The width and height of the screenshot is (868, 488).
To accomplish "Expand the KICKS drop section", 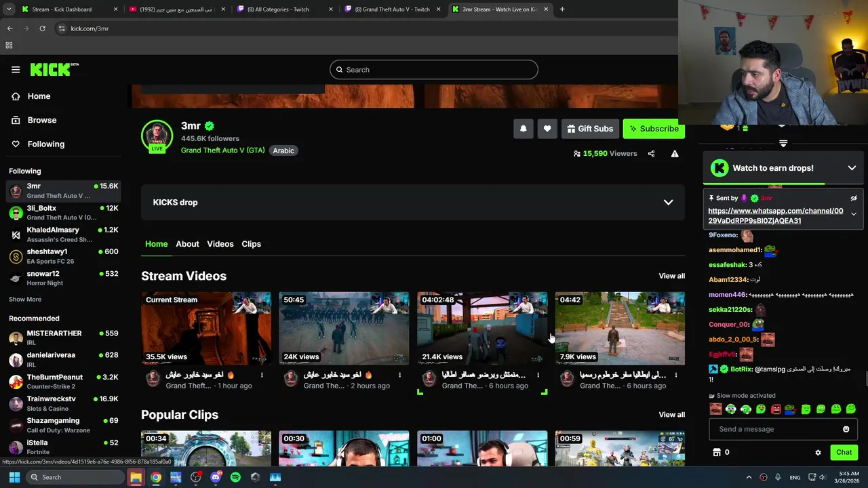I will coord(668,203).
